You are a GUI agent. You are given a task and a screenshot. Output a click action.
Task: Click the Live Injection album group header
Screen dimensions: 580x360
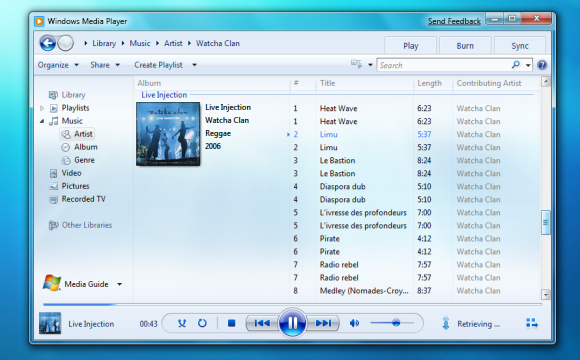tap(164, 95)
